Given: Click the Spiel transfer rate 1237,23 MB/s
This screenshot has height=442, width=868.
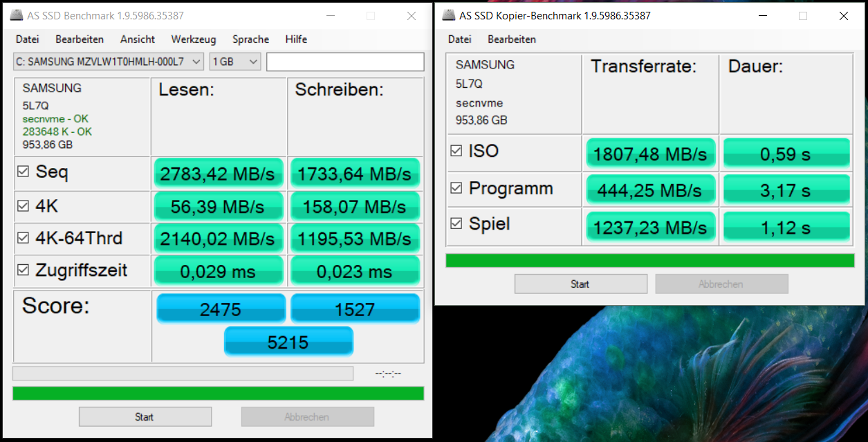Looking at the screenshot, I should tap(650, 226).
